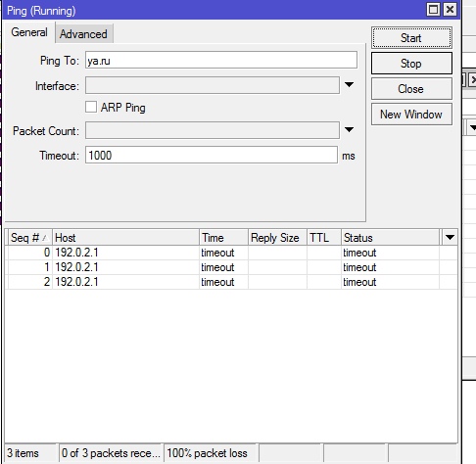Click Status cell of Seq 2 row
The image size is (476, 464).
click(390, 282)
